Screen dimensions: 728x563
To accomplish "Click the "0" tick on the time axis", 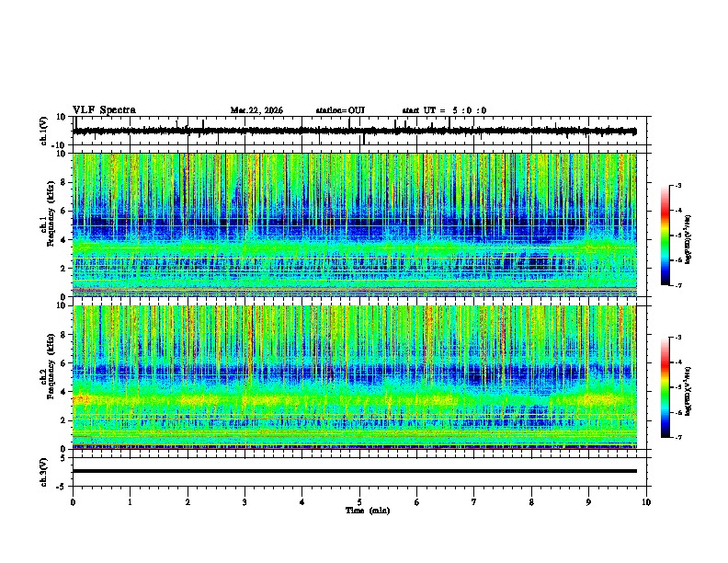I will tap(73, 502).
